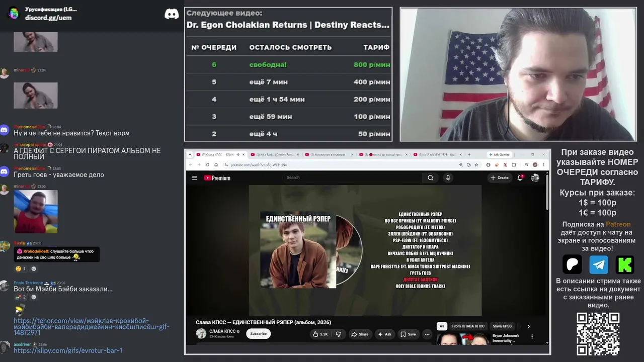Viewport: 644px width, 362px height.
Task: Open options menu for Bryan Johnson video
Action: coord(532,336)
